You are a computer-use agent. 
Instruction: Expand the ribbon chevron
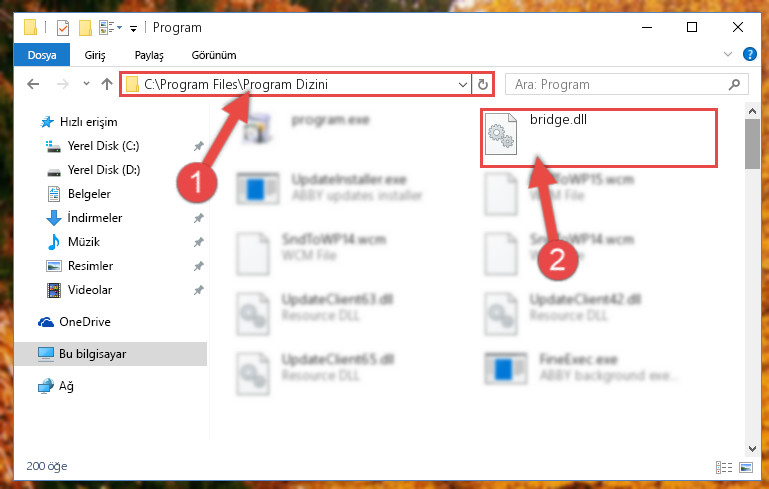(727, 54)
